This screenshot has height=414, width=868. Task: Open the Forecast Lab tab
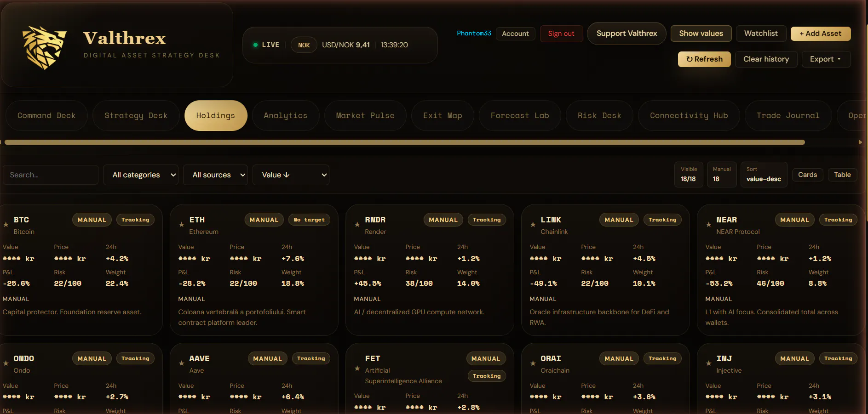[x=520, y=116]
